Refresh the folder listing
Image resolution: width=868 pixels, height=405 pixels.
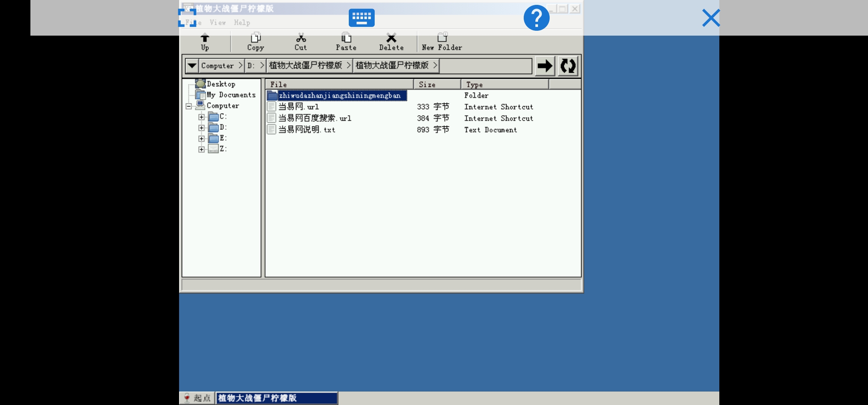click(568, 66)
